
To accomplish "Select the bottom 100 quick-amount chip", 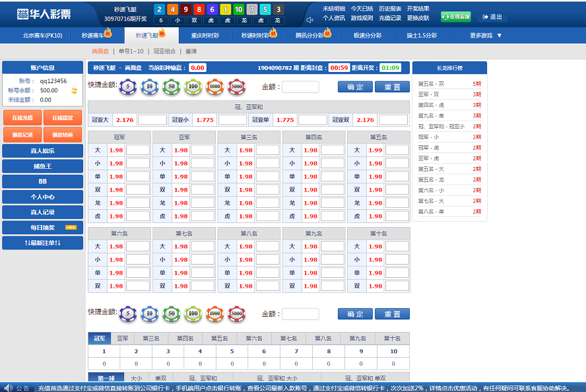I will (193, 313).
